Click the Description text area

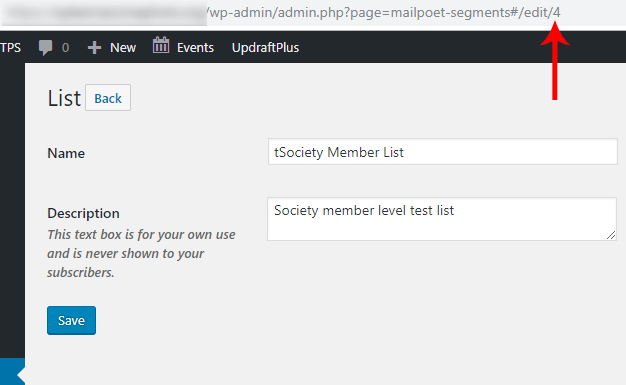tap(442, 219)
